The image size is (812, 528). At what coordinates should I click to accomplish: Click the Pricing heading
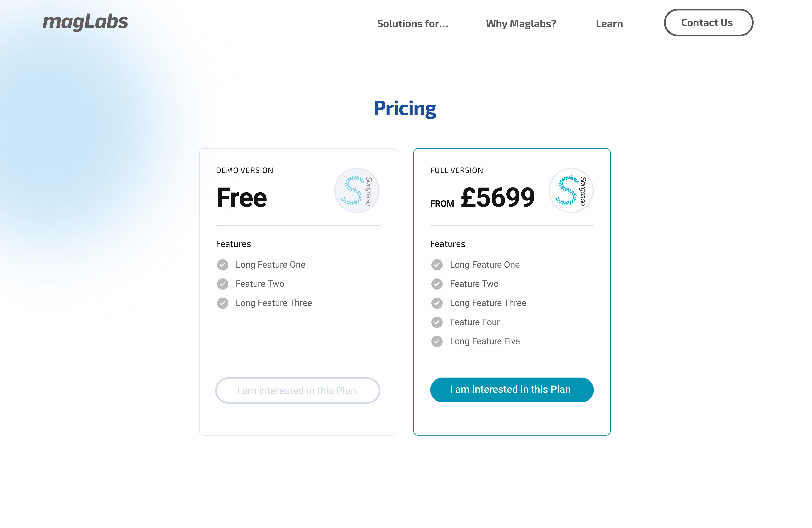(405, 108)
